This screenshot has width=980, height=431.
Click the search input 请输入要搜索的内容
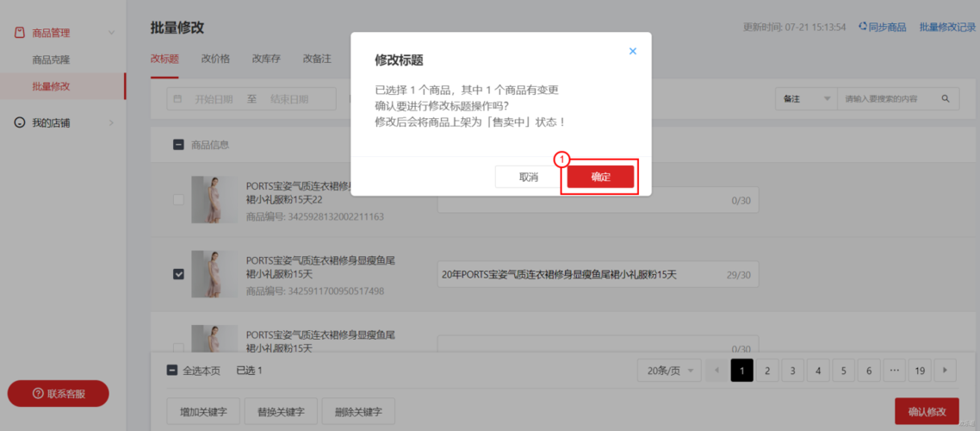click(x=888, y=99)
